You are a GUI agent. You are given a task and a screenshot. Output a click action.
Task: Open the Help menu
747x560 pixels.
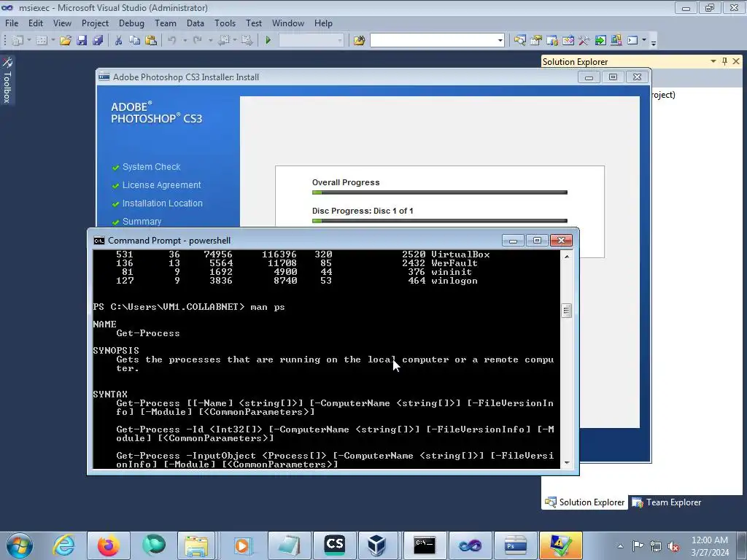(323, 23)
